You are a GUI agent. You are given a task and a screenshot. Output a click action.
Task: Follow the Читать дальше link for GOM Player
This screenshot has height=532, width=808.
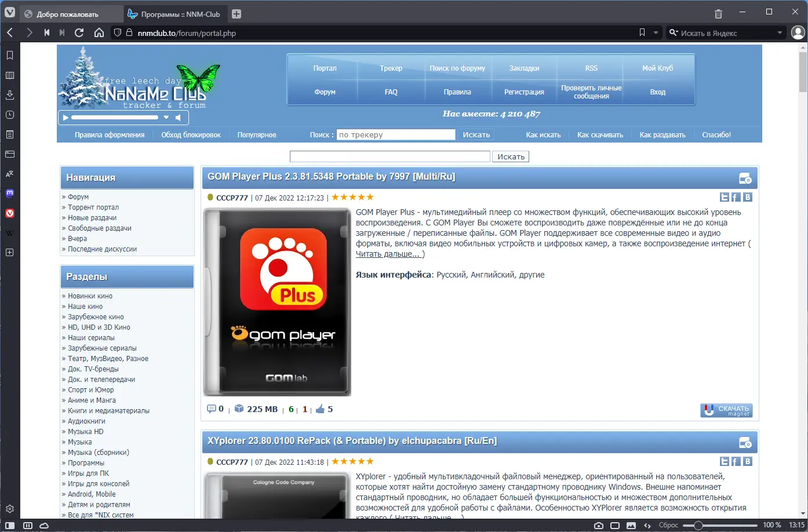(x=388, y=254)
